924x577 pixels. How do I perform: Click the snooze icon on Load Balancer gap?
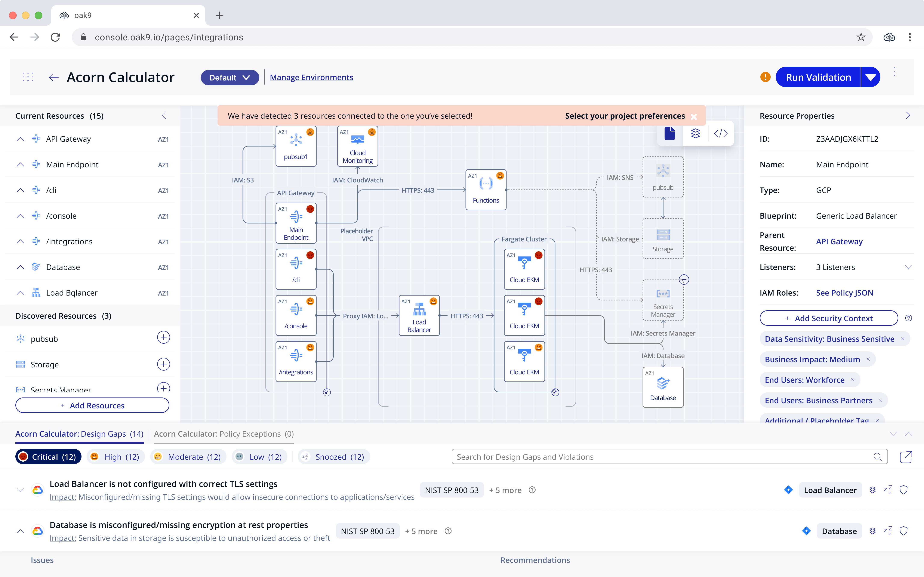(888, 490)
